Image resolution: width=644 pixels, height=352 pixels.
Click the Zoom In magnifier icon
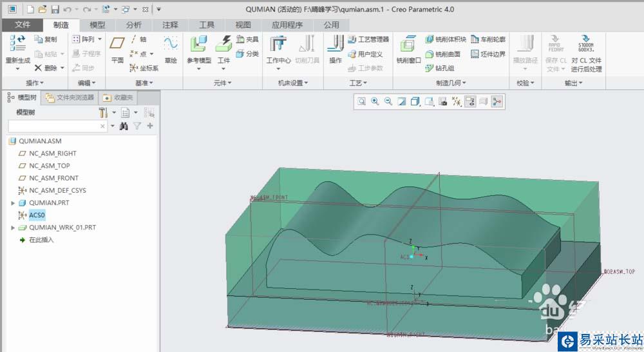(375, 101)
